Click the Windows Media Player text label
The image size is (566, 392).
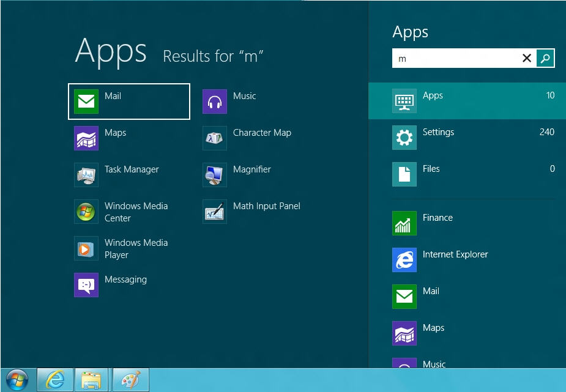136,248
